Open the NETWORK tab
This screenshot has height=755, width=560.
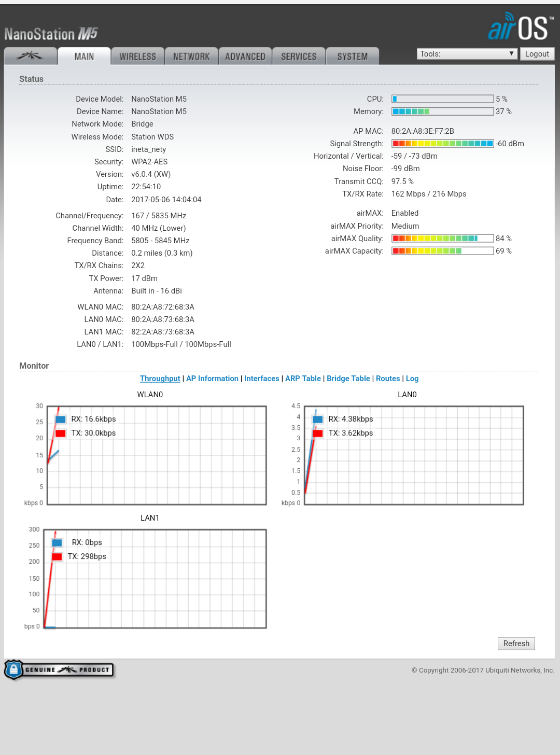coord(191,56)
